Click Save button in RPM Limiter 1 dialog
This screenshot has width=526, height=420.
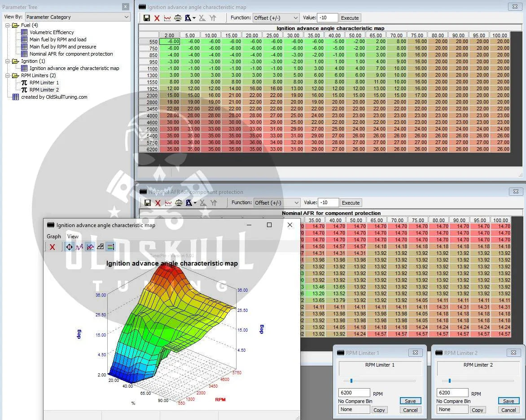(x=410, y=401)
